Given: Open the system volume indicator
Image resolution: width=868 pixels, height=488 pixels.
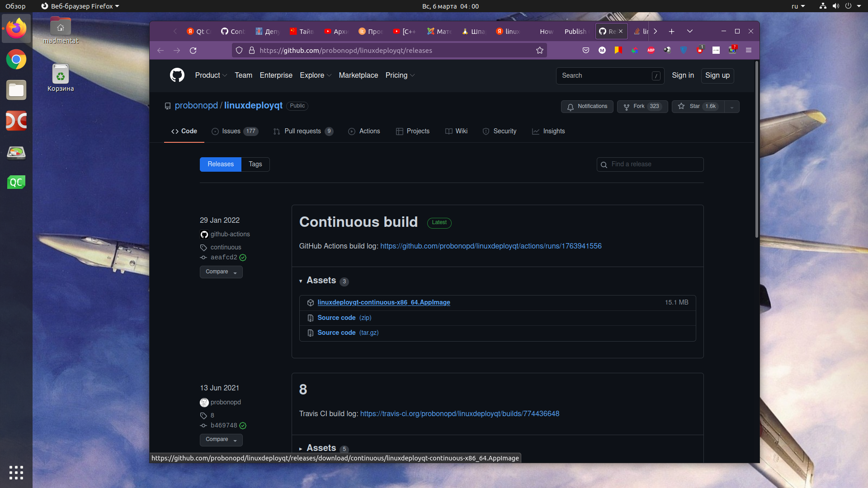Looking at the screenshot, I should [x=835, y=6].
